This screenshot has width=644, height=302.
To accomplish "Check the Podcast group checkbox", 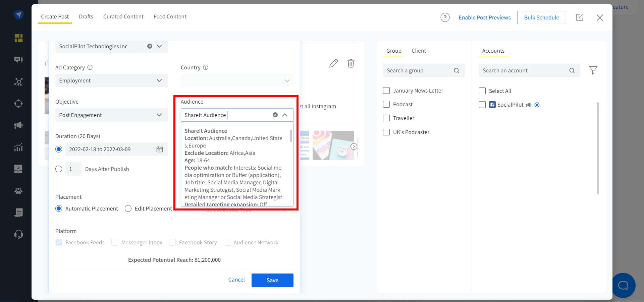I will pyautogui.click(x=386, y=104).
